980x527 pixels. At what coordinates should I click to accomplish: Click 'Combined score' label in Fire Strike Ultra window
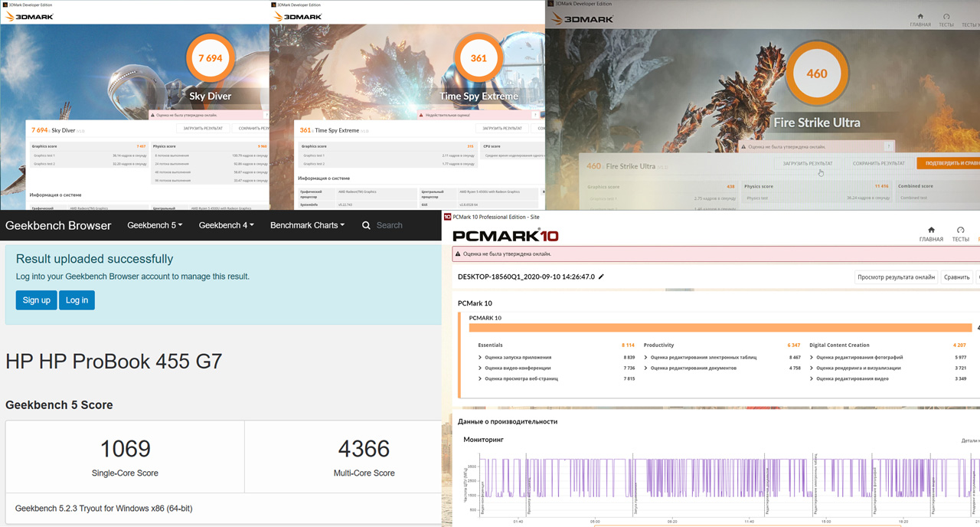pos(916,186)
